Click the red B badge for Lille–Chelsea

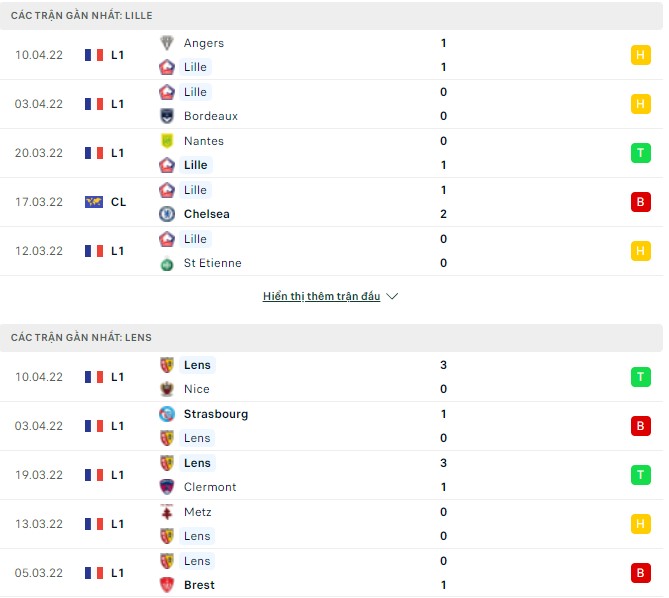[640, 202]
